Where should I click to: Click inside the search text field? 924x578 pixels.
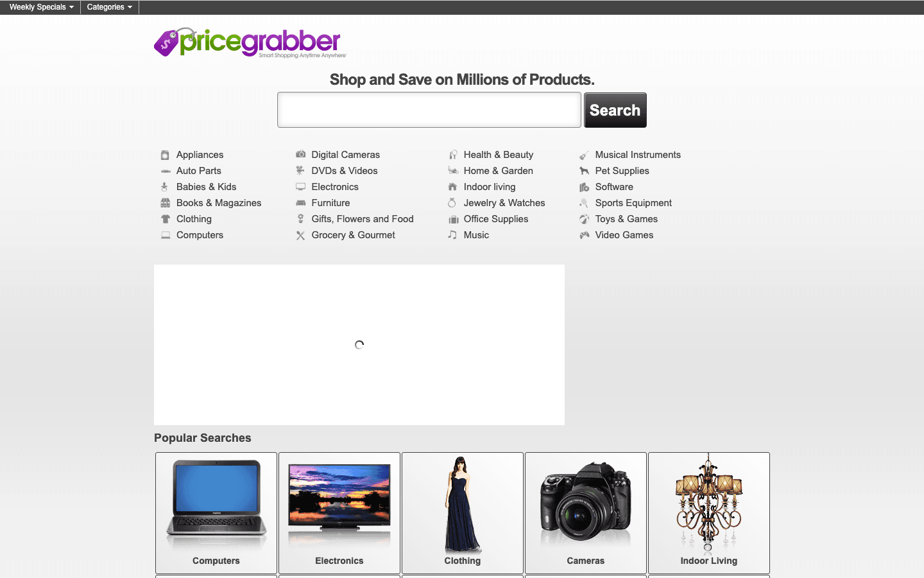[429, 109]
